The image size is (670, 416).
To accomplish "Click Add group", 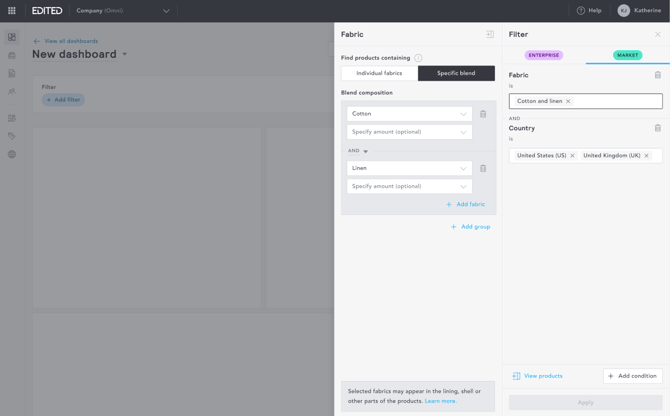I will pyautogui.click(x=470, y=227).
